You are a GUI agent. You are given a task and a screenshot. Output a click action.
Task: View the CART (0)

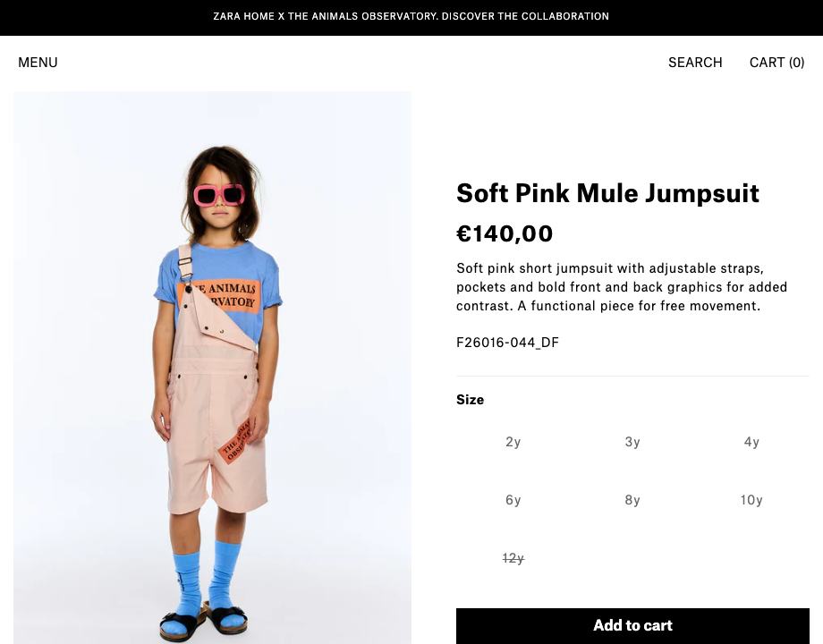(x=776, y=63)
